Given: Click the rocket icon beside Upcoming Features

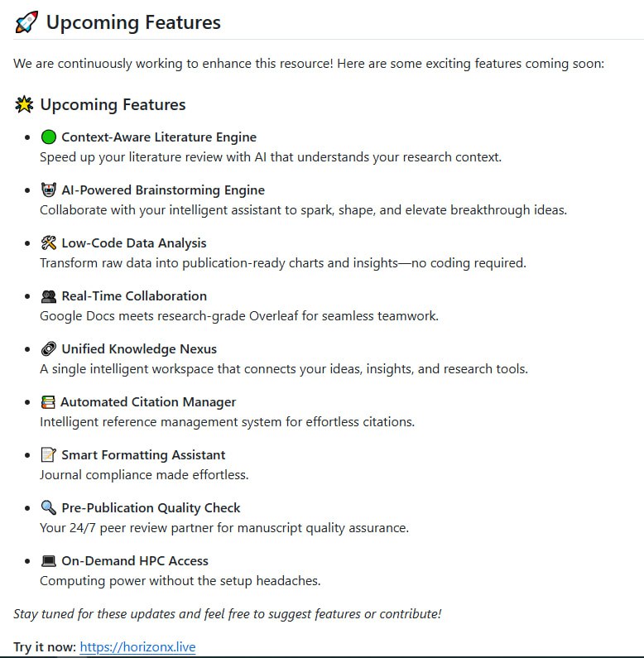Looking at the screenshot, I should click(26, 22).
